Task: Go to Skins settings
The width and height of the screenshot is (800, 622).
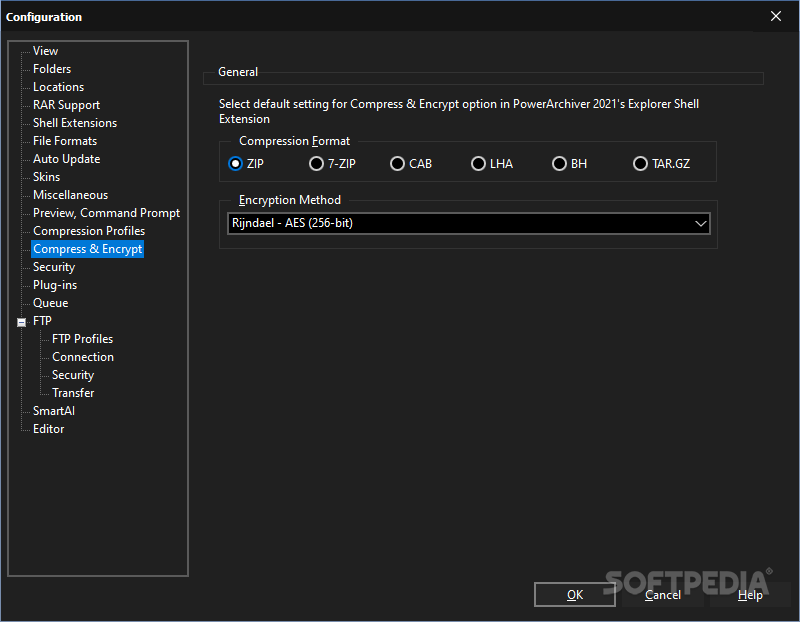Action: 46,177
